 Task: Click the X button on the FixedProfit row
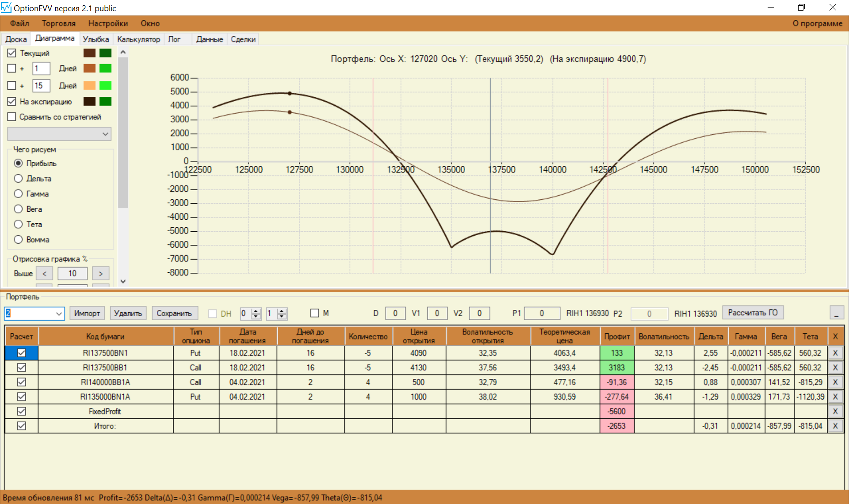click(835, 411)
